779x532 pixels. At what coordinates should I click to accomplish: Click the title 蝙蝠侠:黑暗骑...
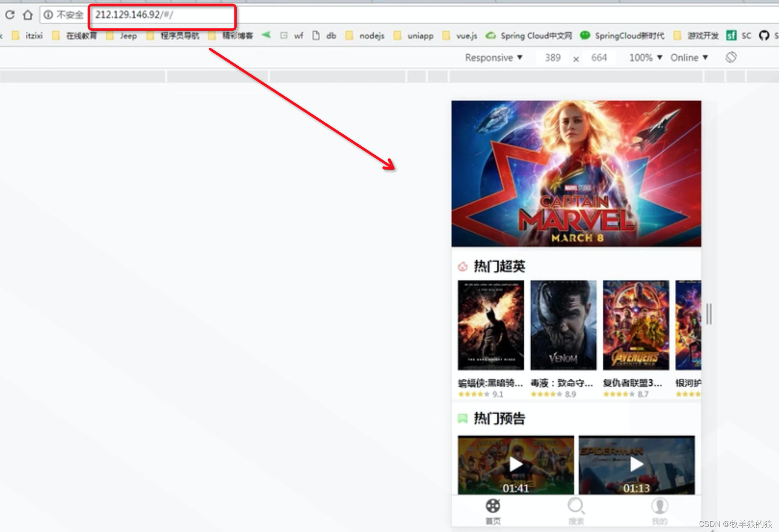click(491, 383)
